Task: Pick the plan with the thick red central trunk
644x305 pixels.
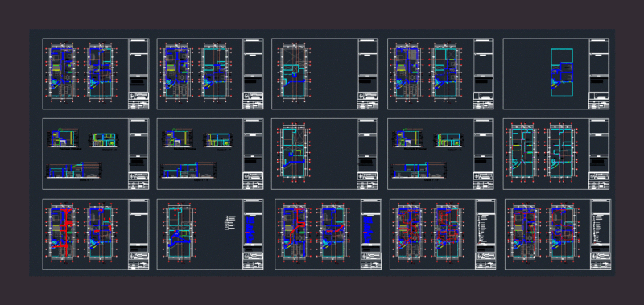Action: point(63,233)
